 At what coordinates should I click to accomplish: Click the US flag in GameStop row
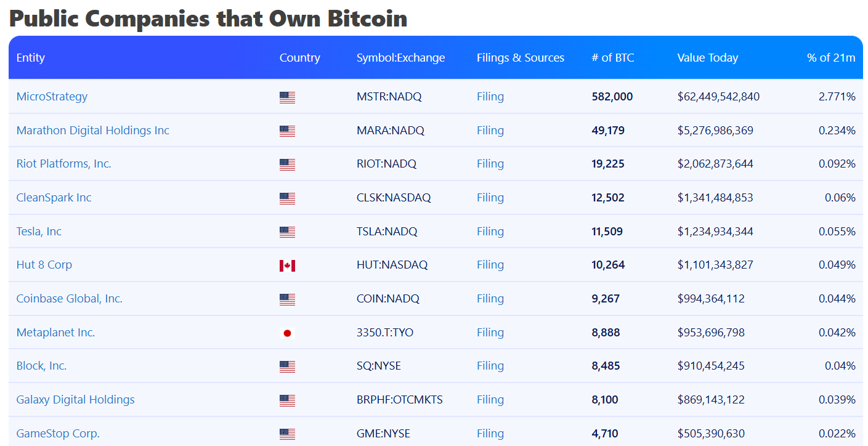click(x=287, y=434)
